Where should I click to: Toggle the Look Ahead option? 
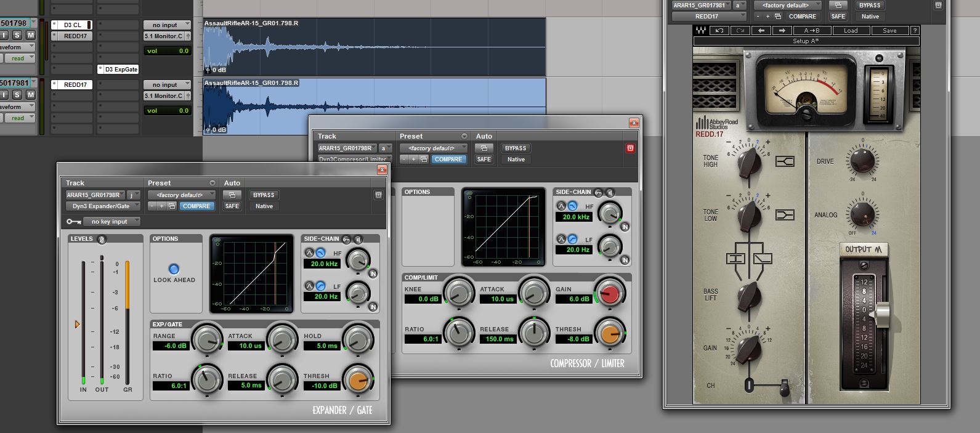click(x=174, y=269)
